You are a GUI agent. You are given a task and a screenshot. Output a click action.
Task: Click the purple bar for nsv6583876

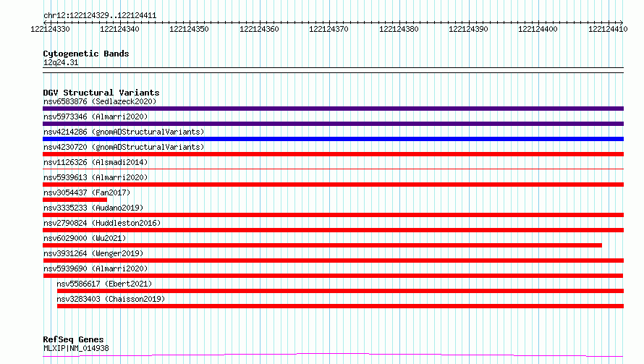333,109
